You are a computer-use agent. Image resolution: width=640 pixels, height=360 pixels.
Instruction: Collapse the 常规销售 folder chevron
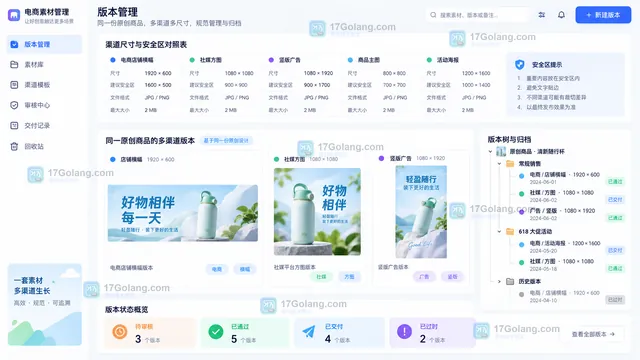click(x=499, y=164)
